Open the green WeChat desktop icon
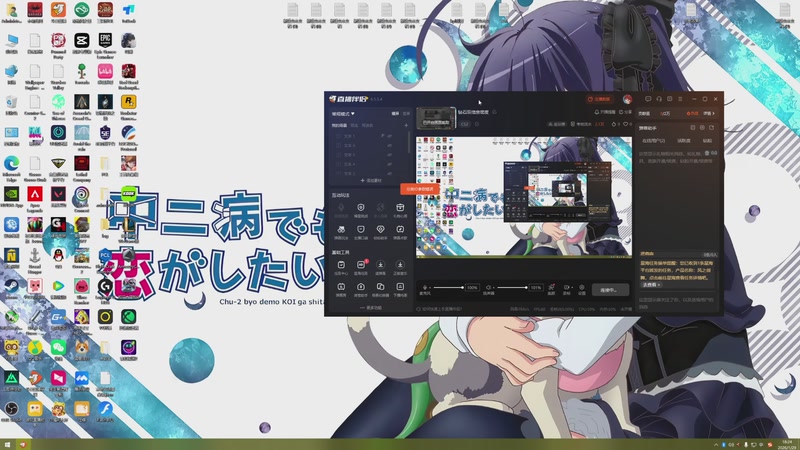 click(58, 347)
